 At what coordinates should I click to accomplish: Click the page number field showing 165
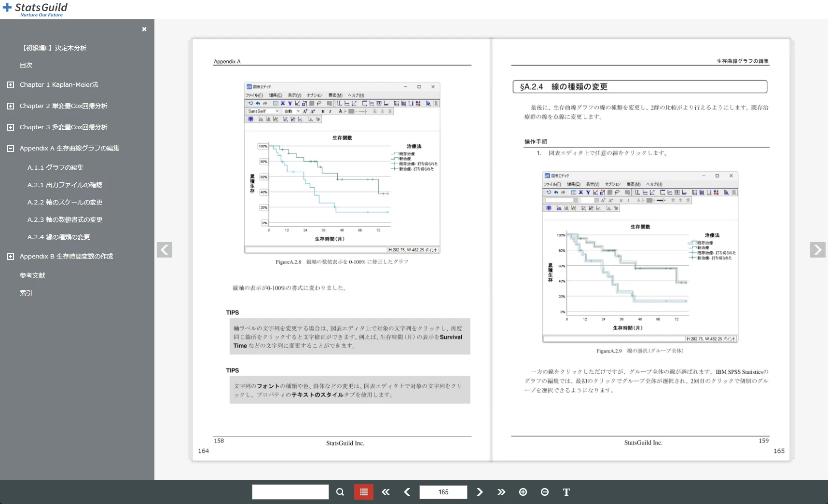click(443, 492)
